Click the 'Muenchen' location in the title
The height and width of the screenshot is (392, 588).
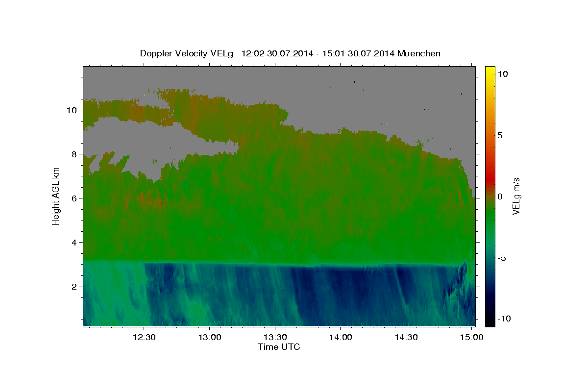pos(419,53)
